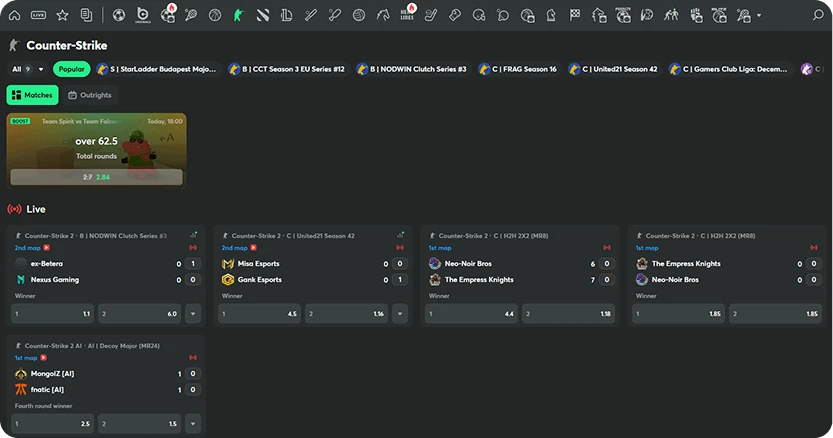Open the search magnifier icon
833x438 pixels.
click(x=817, y=15)
